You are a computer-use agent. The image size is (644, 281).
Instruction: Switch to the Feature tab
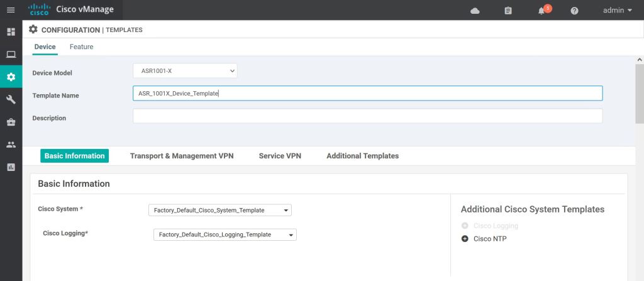(x=81, y=47)
